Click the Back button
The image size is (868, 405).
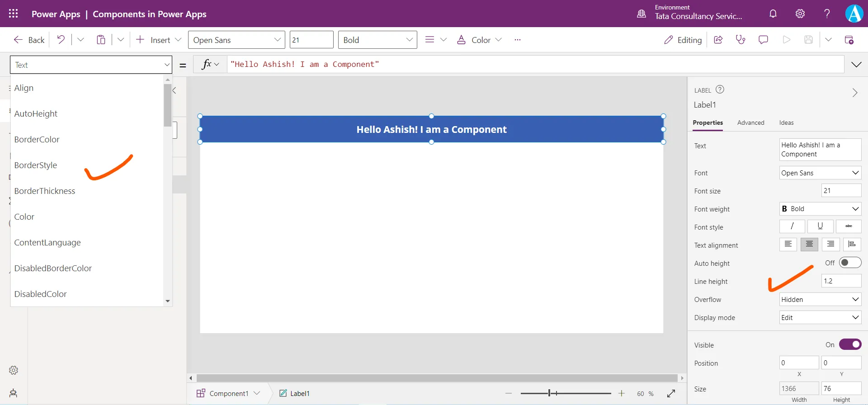pyautogui.click(x=29, y=40)
